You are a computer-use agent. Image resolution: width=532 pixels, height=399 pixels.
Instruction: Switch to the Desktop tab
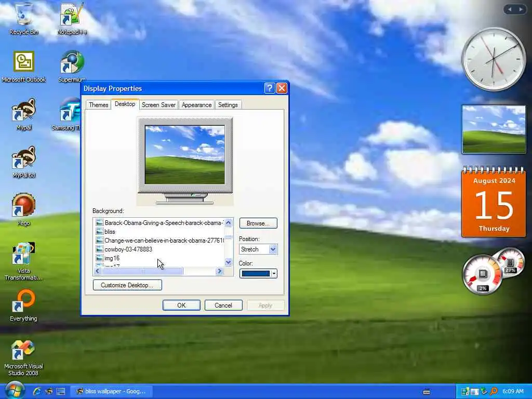(125, 104)
